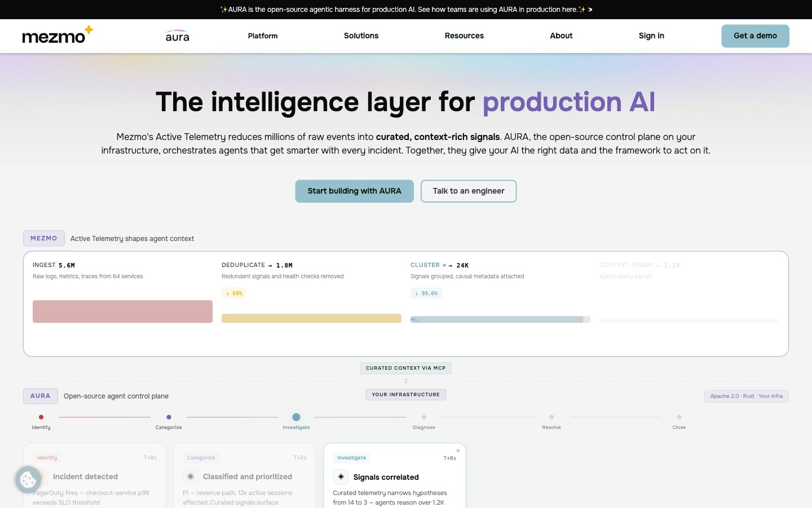812x508 pixels.
Task: Select the Resolve timeline step
Action: pyautogui.click(x=551, y=421)
